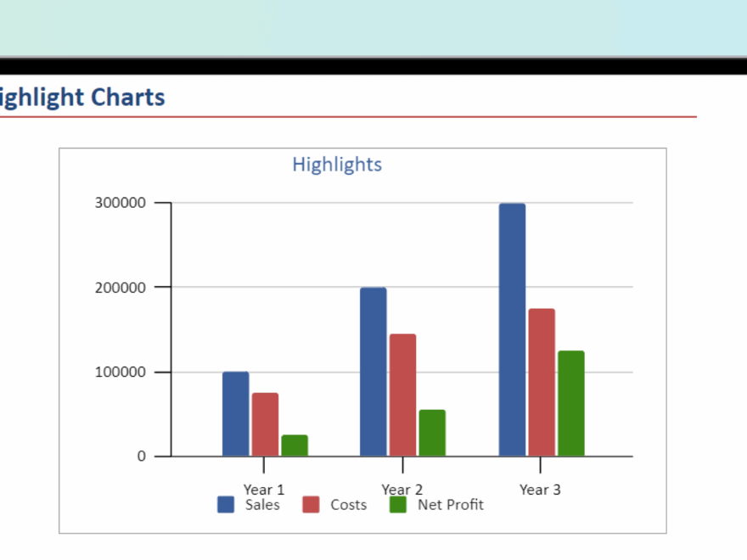Click the Year 3 axis label
Screen dimensions: 747x560
click(x=540, y=490)
